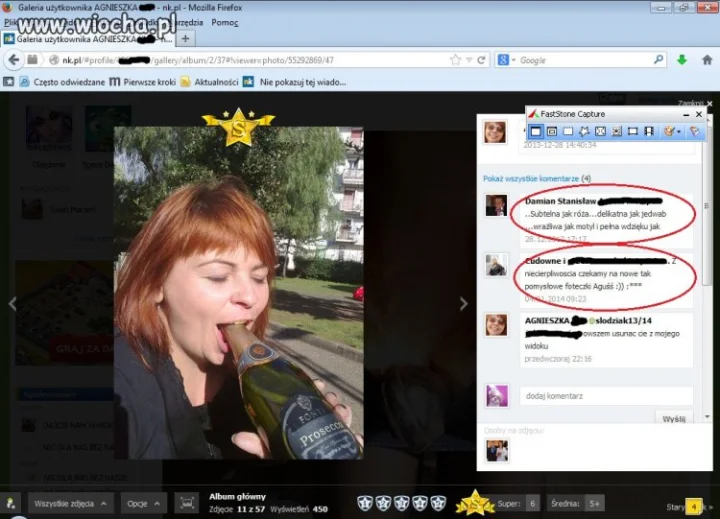
Task: Choose FastStone Capture Rectangular Region tool
Action: pos(568,131)
